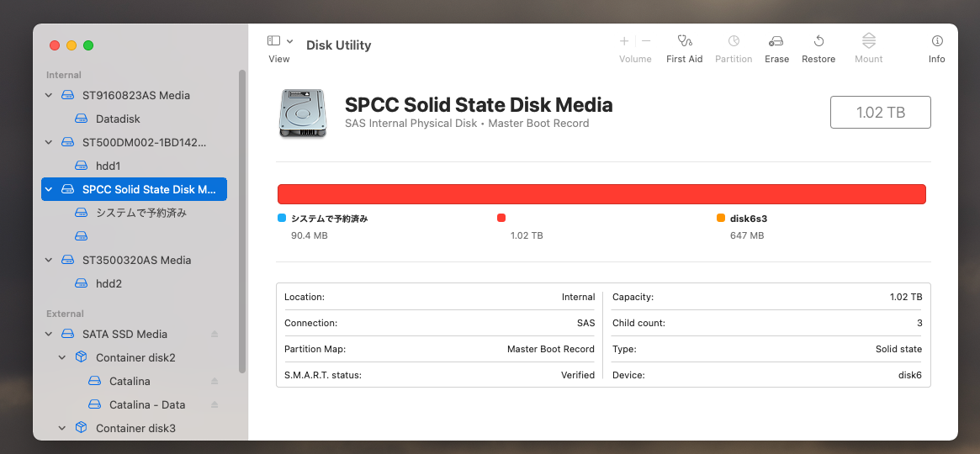The image size is (980, 454).
Task: Click the sidebar scrollbar
Action: coord(242,219)
